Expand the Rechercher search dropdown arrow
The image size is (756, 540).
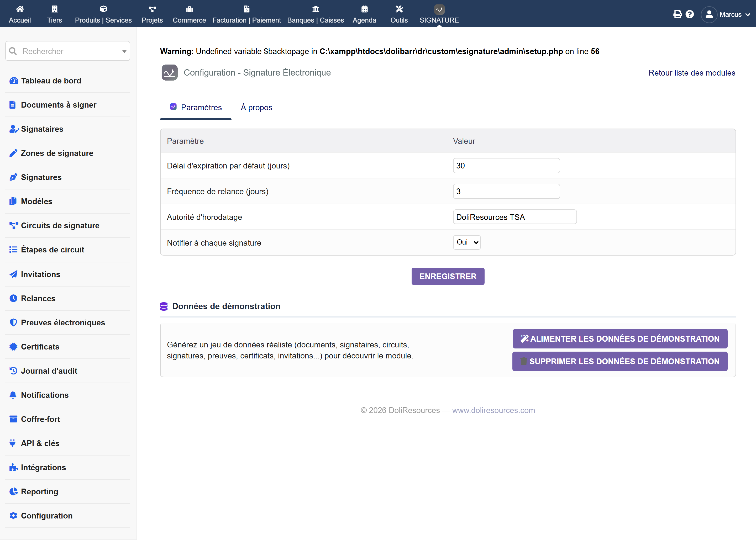pyautogui.click(x=124, y=51)
